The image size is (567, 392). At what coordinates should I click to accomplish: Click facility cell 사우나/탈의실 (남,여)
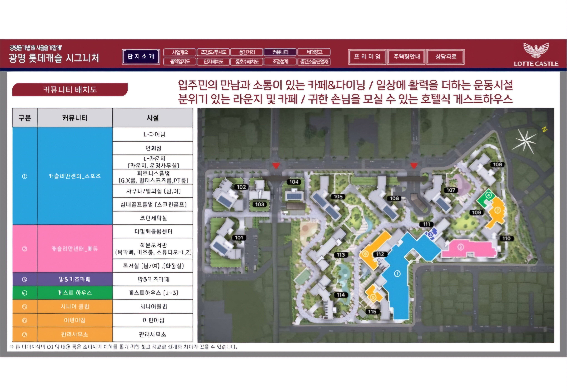click(x=153, y=191)
